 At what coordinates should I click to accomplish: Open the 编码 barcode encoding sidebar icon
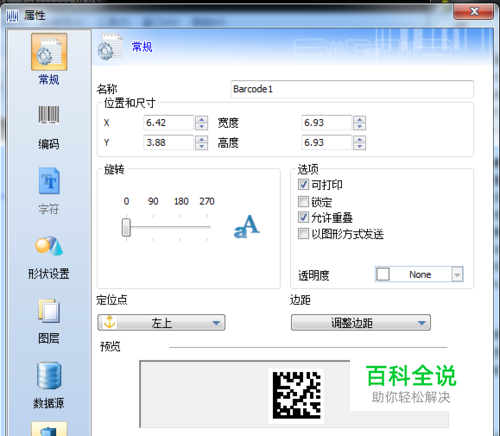[49, 115]
